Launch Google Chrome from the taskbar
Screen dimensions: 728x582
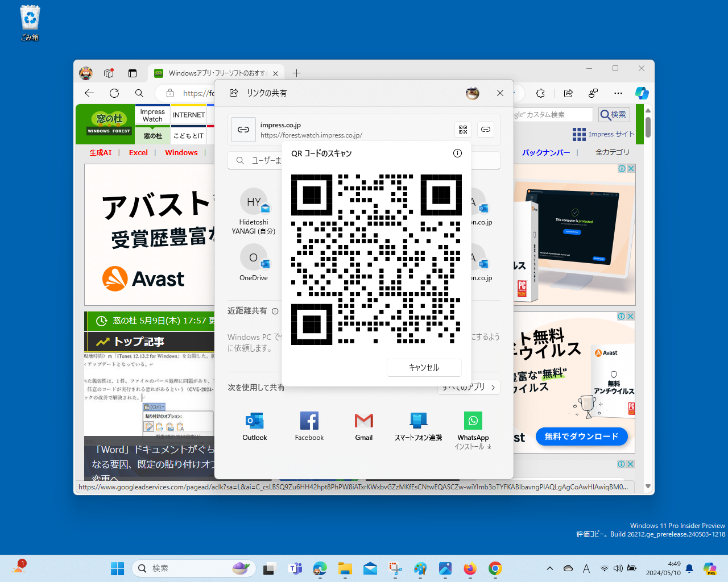[495, 568]
